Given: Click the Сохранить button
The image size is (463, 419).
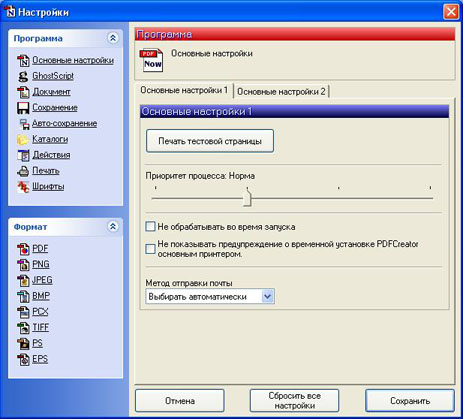Looking at the screenshot, I should click(410, 401).
